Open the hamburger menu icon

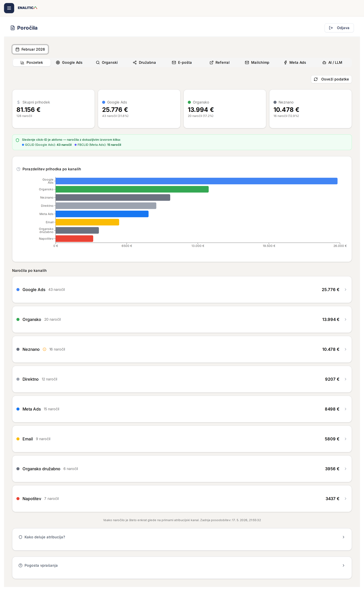(9, 8)
